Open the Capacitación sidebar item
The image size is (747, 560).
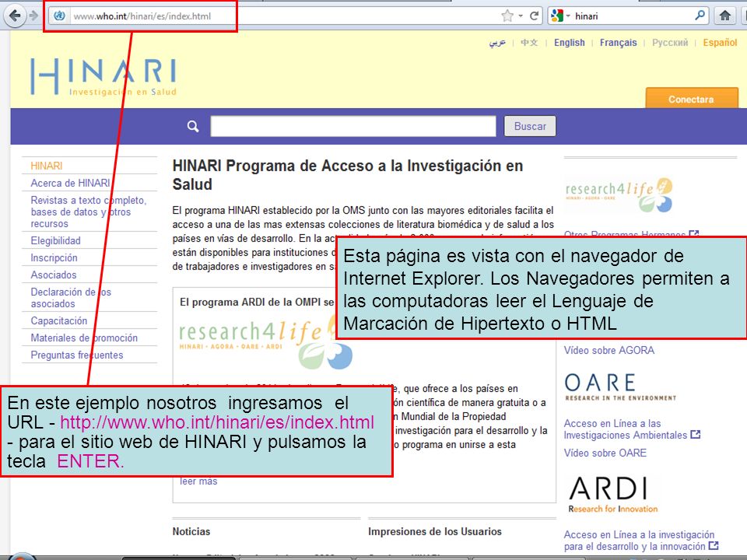coord(58,320)
